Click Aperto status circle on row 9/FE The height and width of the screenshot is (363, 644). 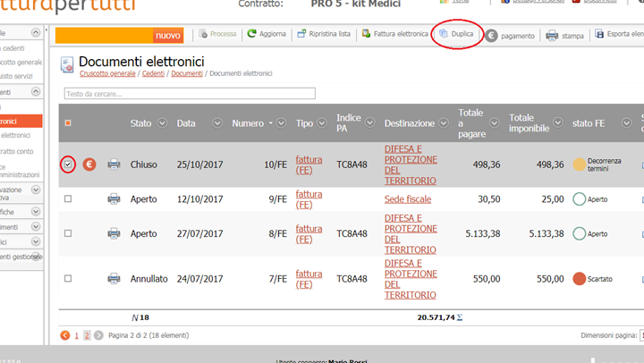(x=579, y=199)
